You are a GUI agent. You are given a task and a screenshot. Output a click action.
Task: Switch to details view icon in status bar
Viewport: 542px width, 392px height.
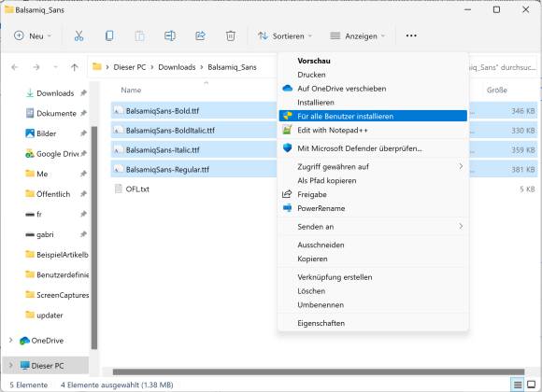[518, 385]
